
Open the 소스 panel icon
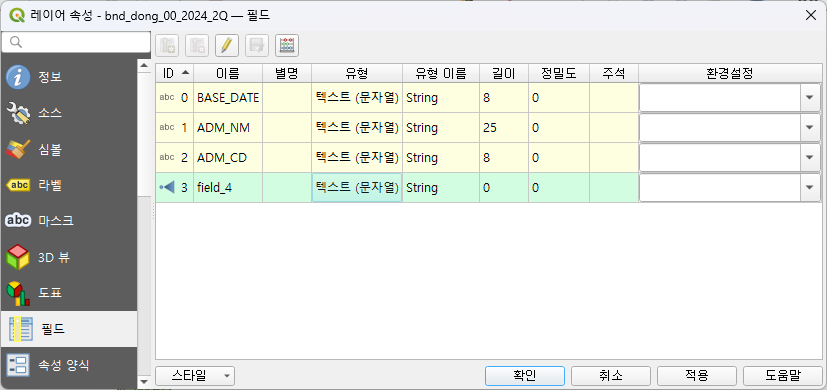coord(18,113)
